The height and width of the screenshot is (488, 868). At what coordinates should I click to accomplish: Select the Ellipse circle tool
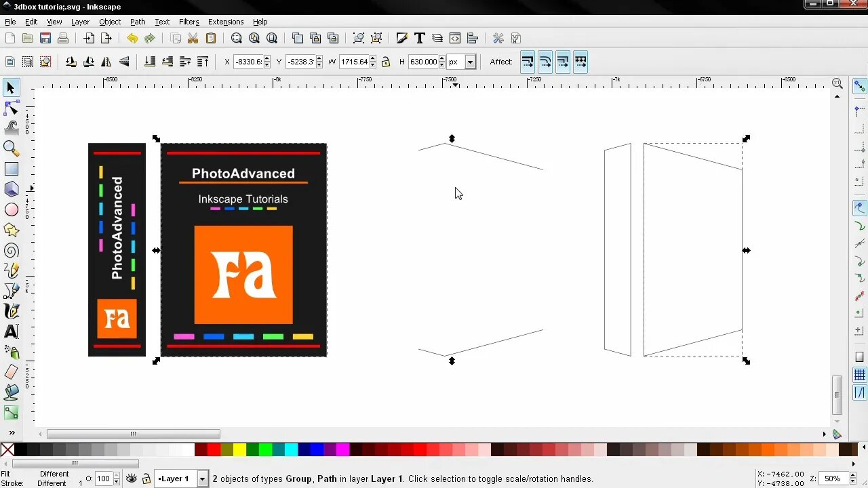[11, 210]
